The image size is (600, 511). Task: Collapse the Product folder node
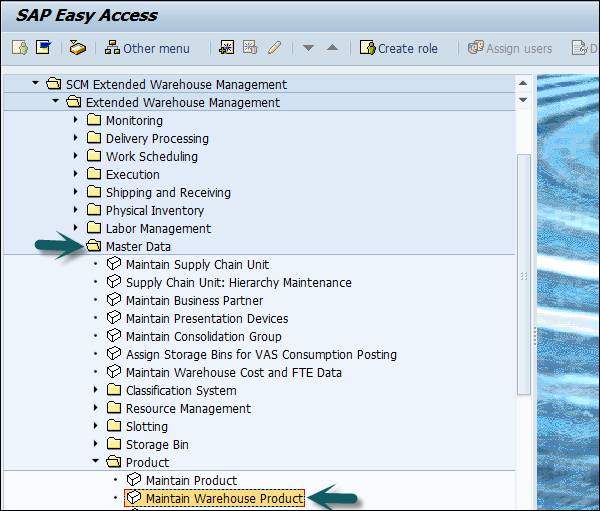pyautogui.click(x=96, y=463)
